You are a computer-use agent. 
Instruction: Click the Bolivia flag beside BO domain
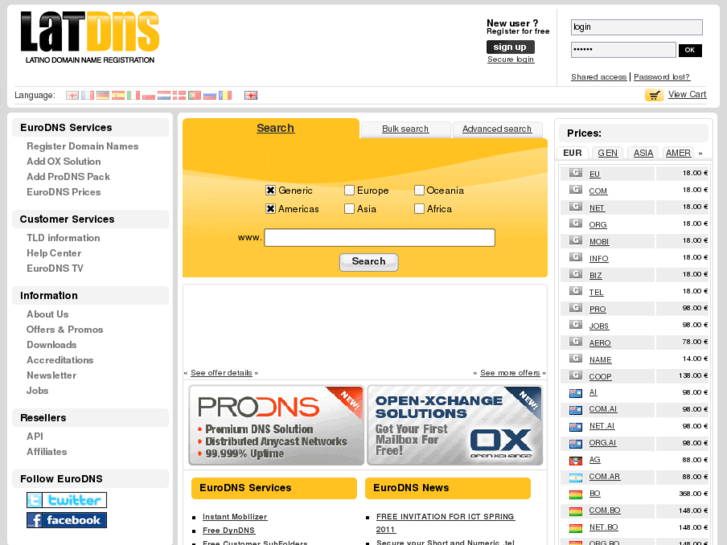click(575, 494)
